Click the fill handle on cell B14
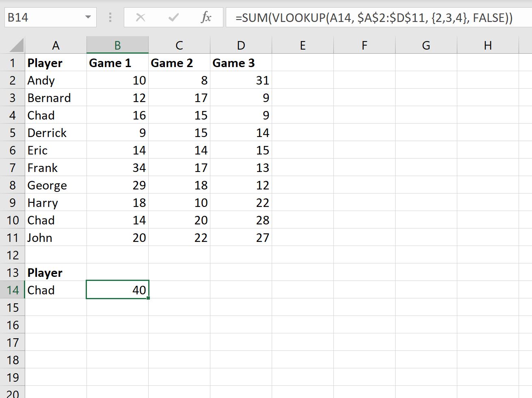The width and height of the screenshot is (532, 398). [x=148, y=298]
